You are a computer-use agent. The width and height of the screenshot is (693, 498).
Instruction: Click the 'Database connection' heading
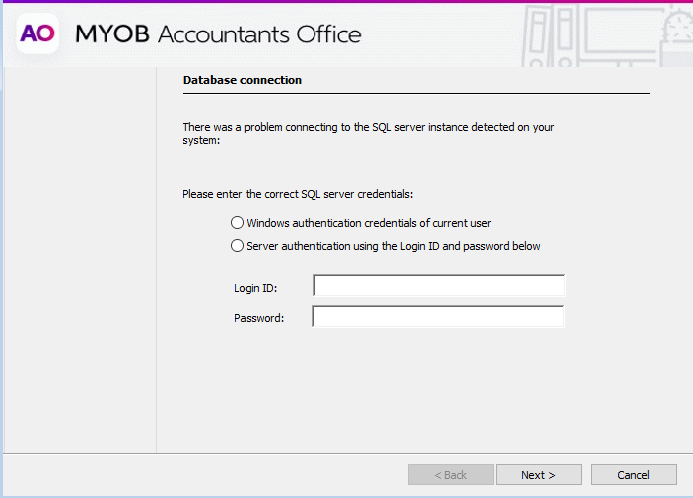pos(242,80)
